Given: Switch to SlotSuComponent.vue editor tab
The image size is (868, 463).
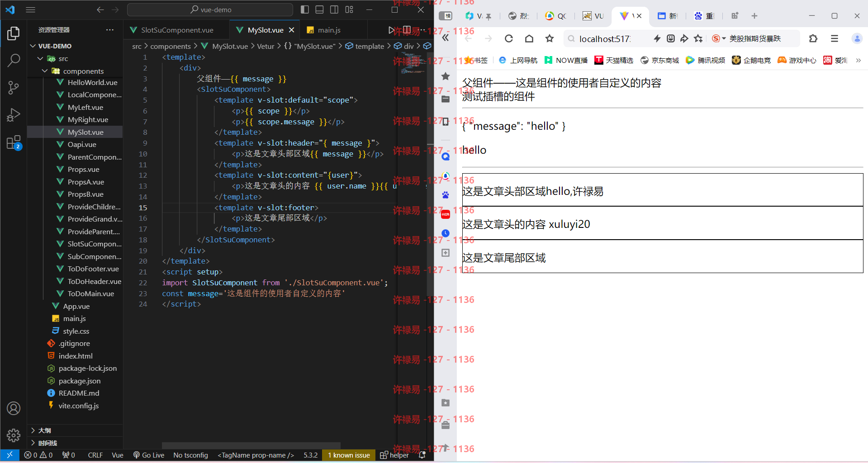Looking at the screenshot, I should (177, 30).
